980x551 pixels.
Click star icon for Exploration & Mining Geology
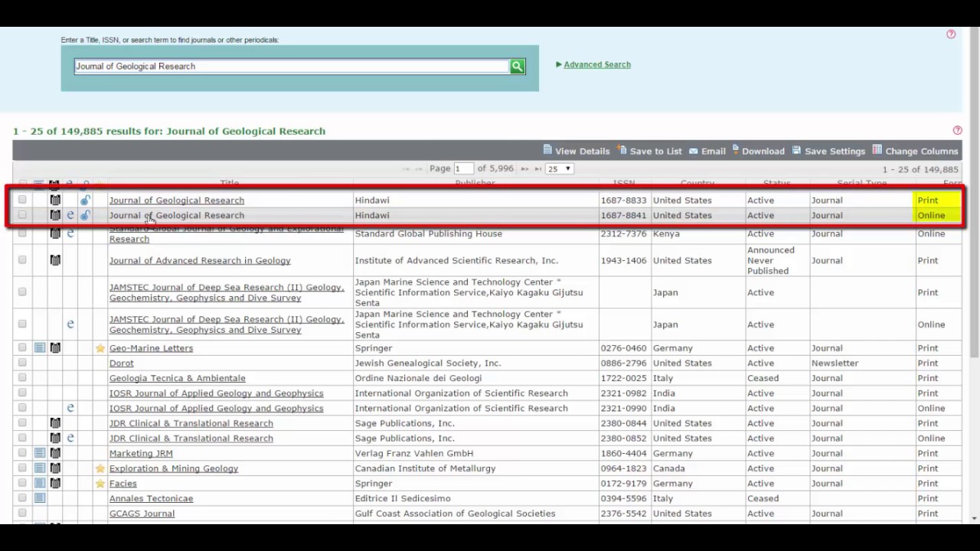point(100,469)
